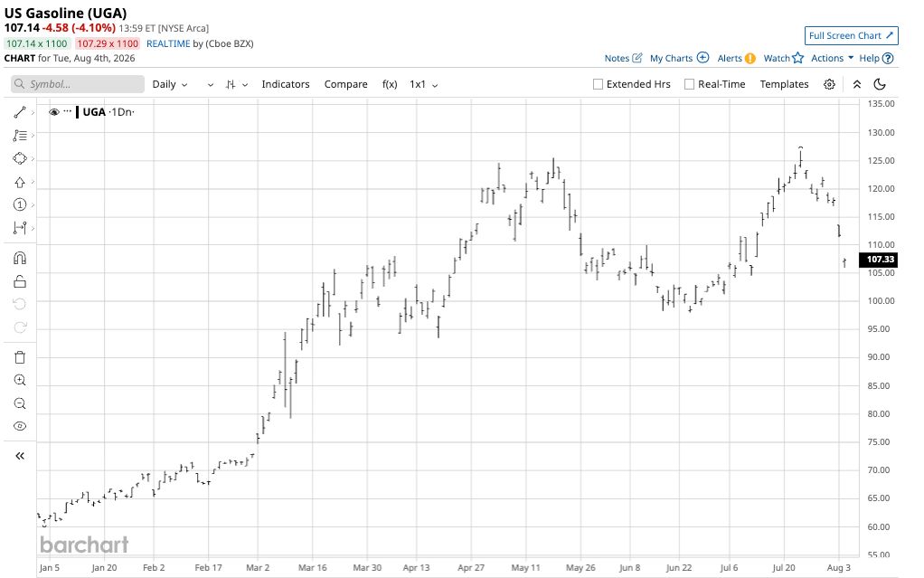
Task: Open the Full Screen Chart button
Action: (x=851, y=35)
